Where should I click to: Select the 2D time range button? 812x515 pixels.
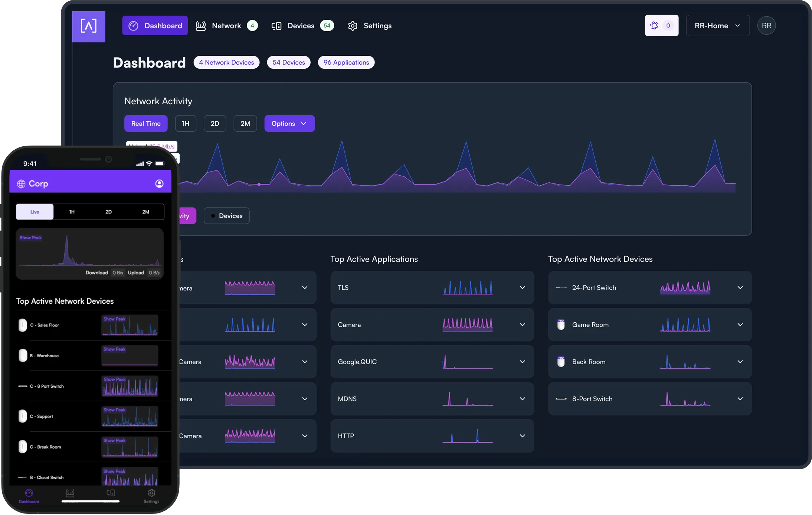(215, 123)
